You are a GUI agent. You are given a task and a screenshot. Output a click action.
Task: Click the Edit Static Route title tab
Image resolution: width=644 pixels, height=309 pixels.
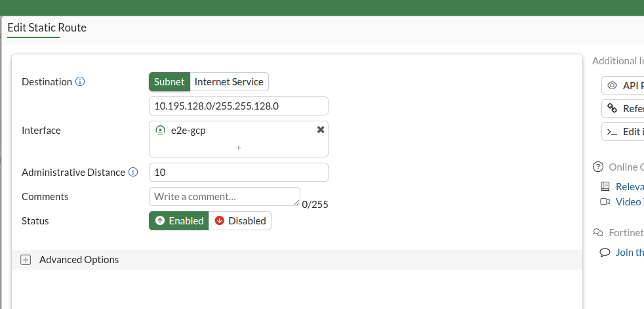tap(47, 28)
